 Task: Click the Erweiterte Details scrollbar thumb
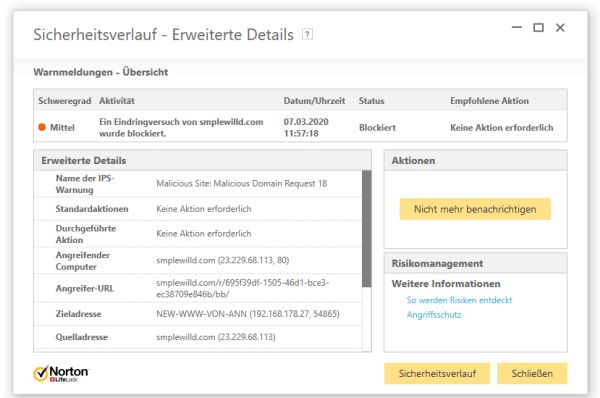pyautogui.click(x=367, y=229)
